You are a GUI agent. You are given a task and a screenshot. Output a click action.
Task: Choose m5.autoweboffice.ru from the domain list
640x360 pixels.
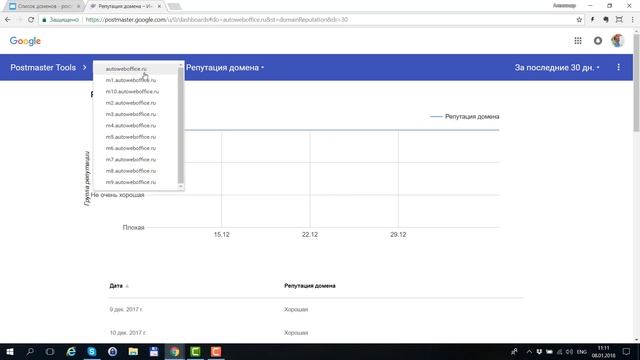[135, 137]
